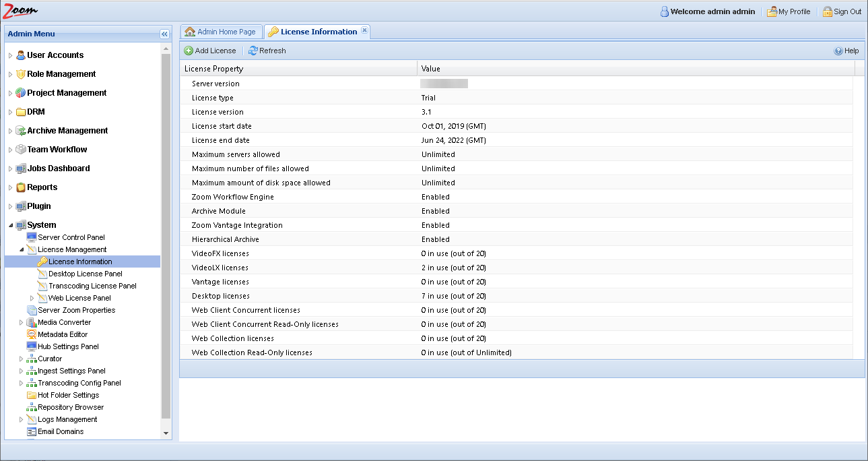The image size is (868, 461).
Task: Click the Team Workflow cube icon
Action: [x=21, y=150]
